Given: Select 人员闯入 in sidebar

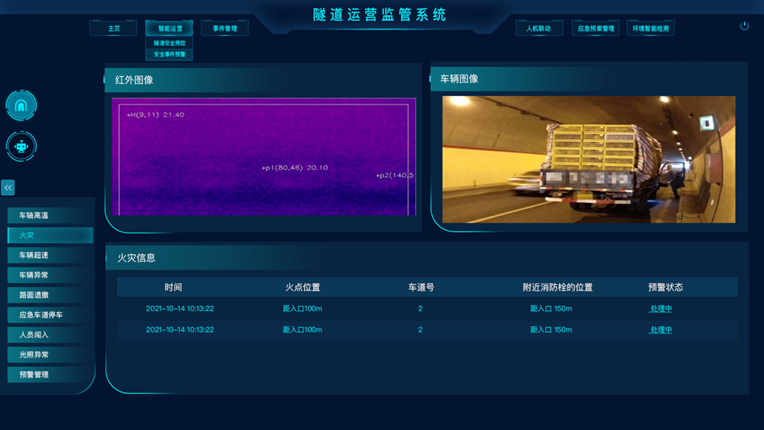Looking at the screenshot, I should 50,335.
